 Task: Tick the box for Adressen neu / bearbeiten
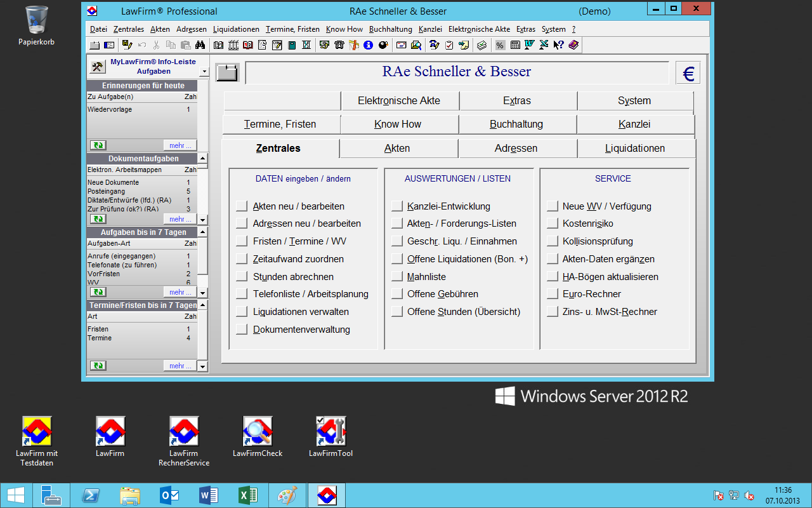coord(241,224)
